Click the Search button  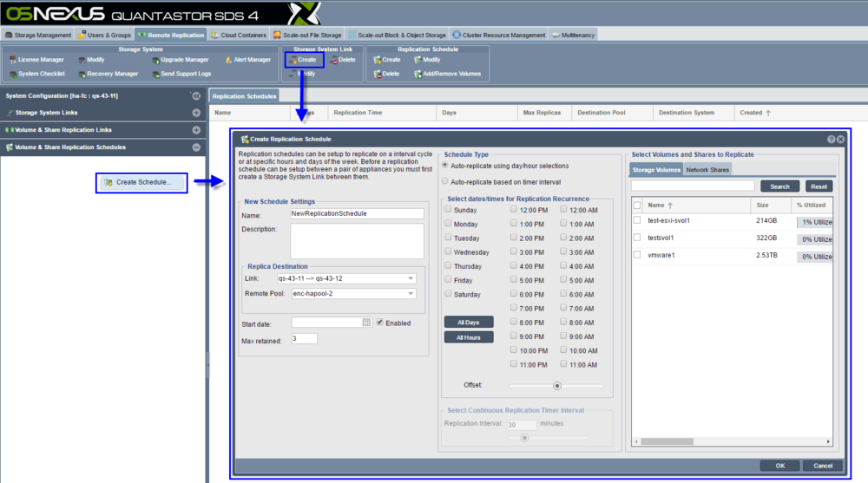pyautogui.click(x=779, y=186)
